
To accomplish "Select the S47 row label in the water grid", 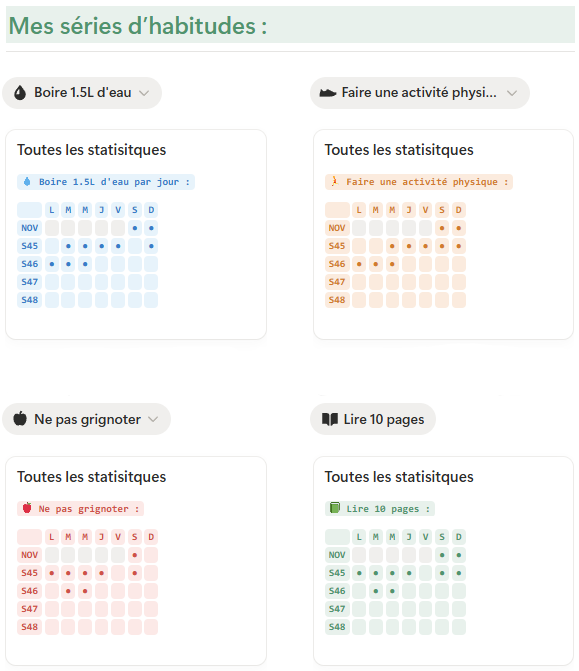I will pos(30,282).
